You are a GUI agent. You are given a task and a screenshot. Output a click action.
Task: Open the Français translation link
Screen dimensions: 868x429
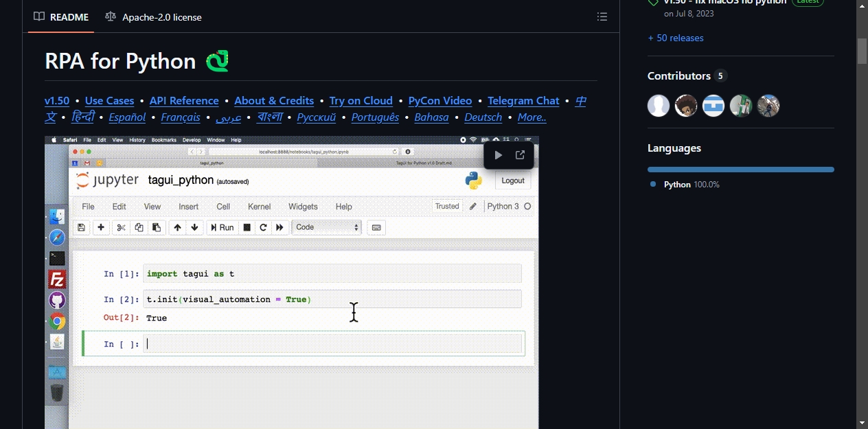coord(181,117)
